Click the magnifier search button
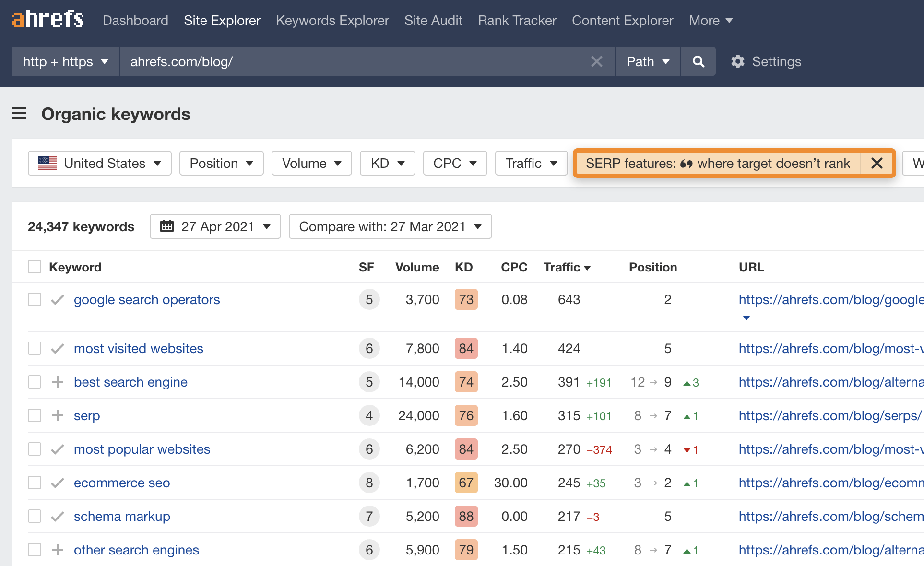The image size is (924, 566). click(x=699, y=61)
